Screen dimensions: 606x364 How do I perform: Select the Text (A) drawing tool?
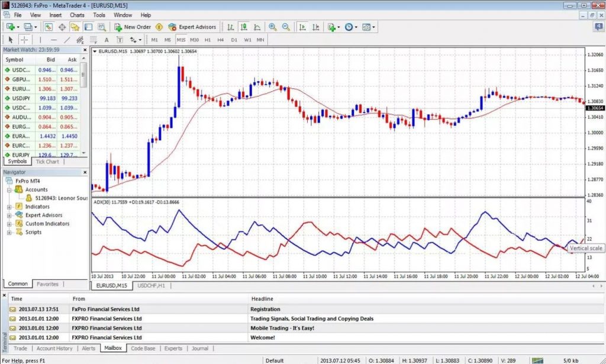tap(107, 40)
